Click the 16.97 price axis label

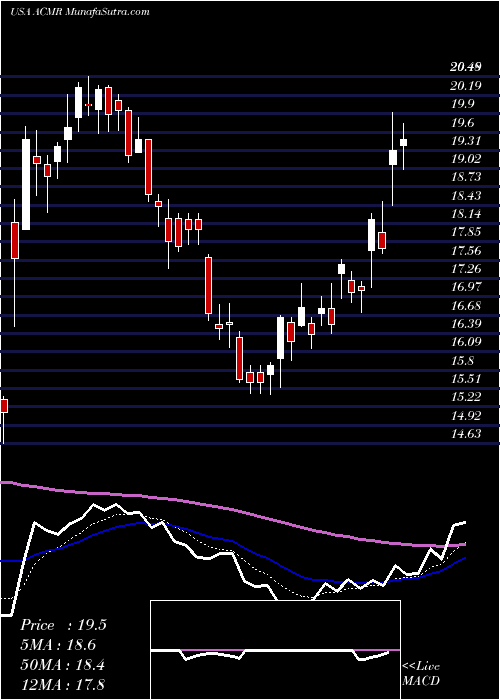(x=466, y=287)
